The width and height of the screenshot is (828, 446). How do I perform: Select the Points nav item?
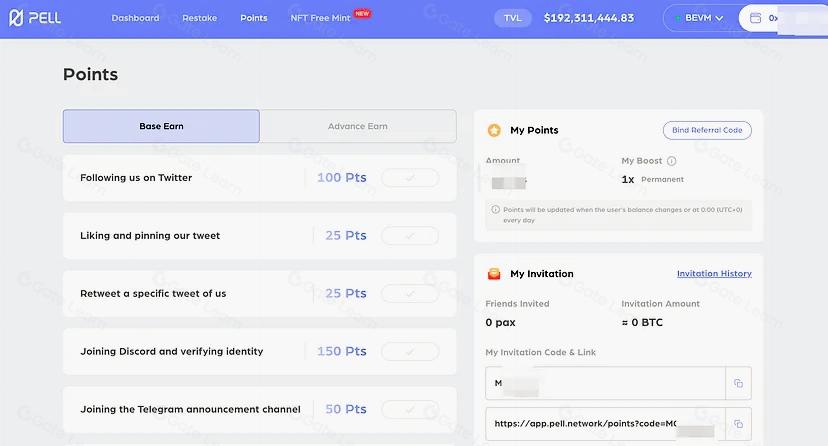pos(253,18)
